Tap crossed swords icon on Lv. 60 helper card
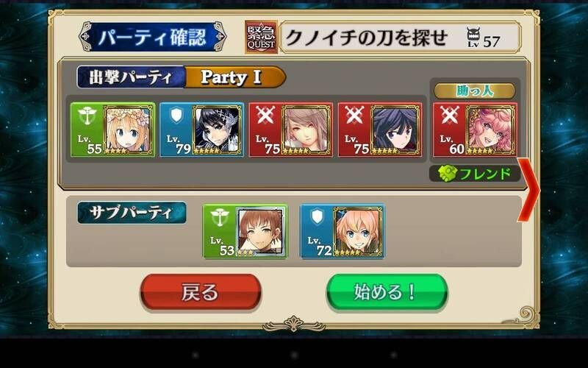Screen dimensions: 588x368 [x=449, y=116]
